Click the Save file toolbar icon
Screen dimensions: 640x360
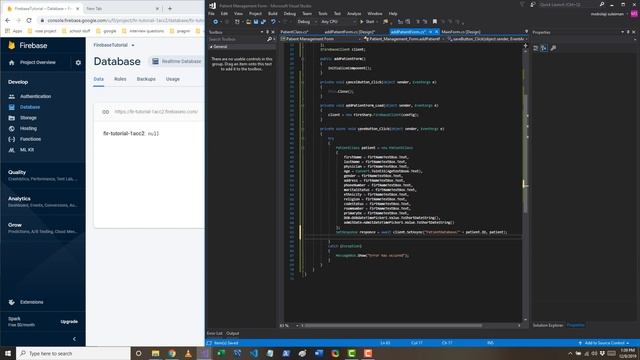click(256, 22)
